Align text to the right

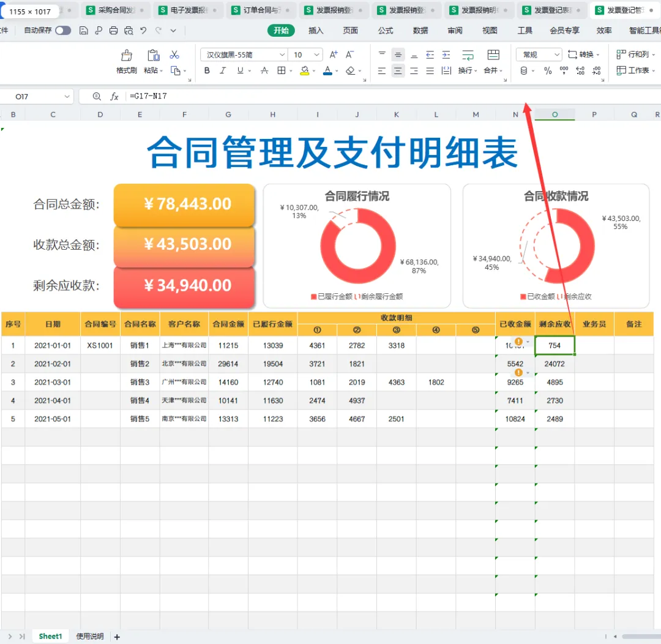(414, 70)
